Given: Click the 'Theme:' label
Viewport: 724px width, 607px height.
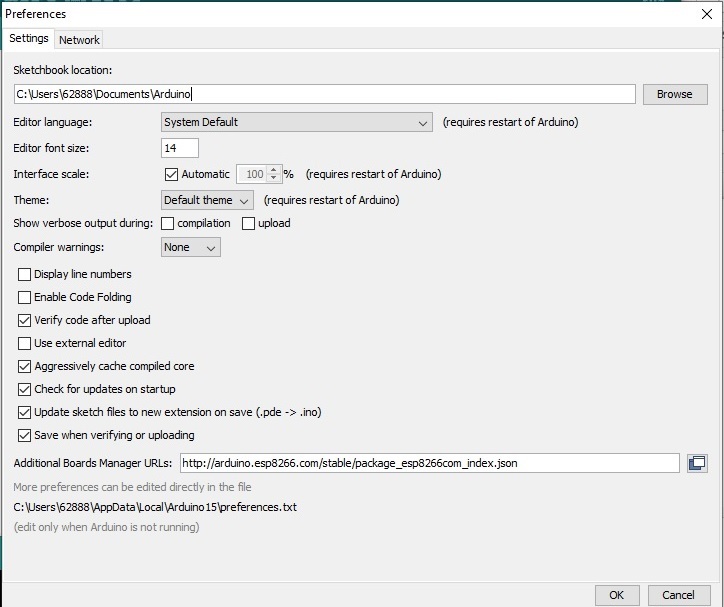Looking at the screenshot, I should [31, 200].
